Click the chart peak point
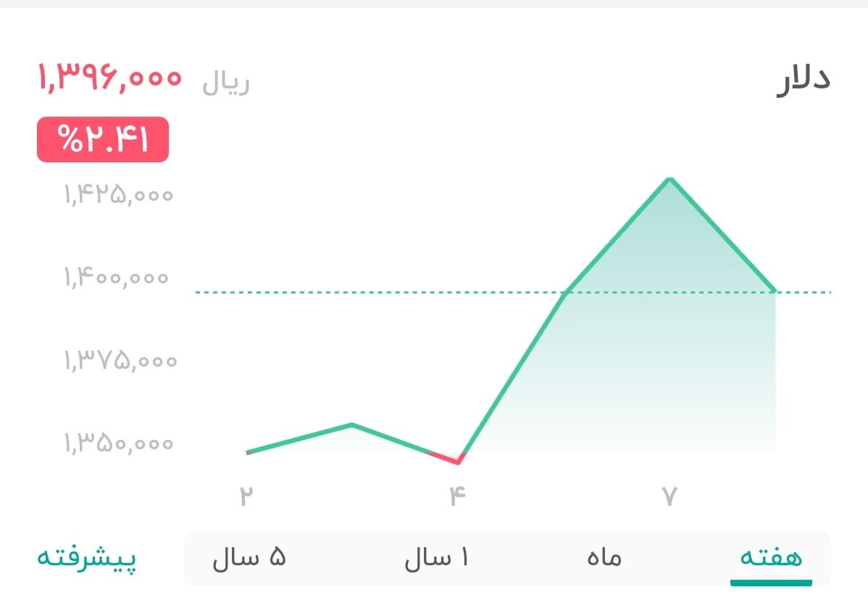The width and height of the screenshot is (868, 608). click(670, 179)
